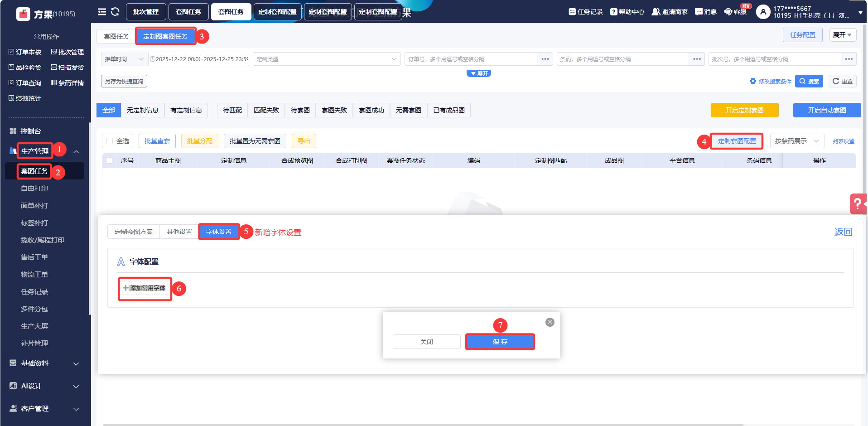Click the 批量重套 button
This screenshot has height=426, width=868.
157,141
